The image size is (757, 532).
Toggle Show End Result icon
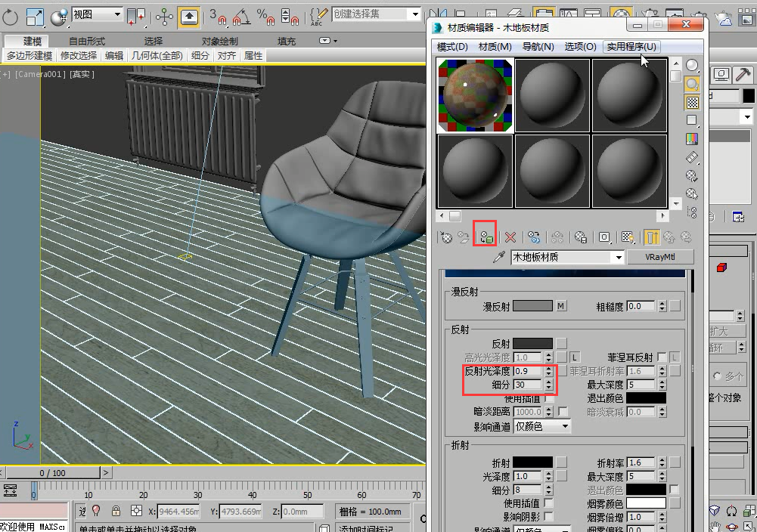click(x=651, y=237)
